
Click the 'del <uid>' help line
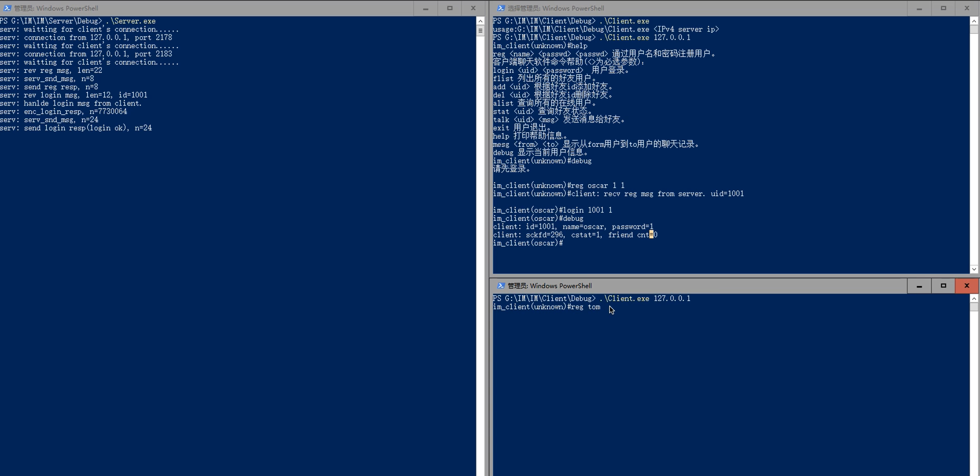[x=553, y=95]
